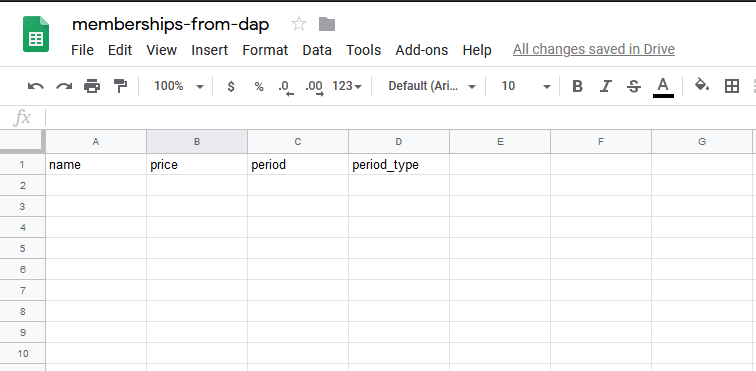The image size is (756, 371).
Task: Open the Tools menu
Action: [364, 50]
